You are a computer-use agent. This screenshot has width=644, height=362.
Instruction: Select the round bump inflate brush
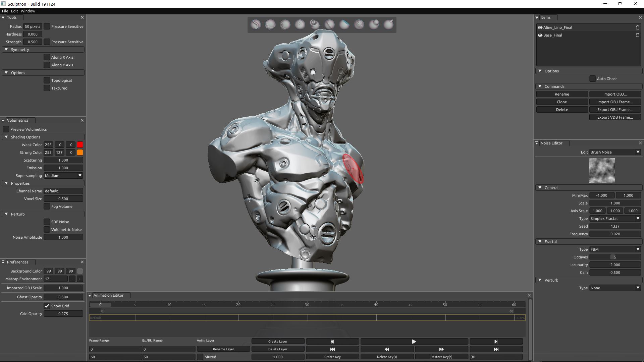[374, 24]
